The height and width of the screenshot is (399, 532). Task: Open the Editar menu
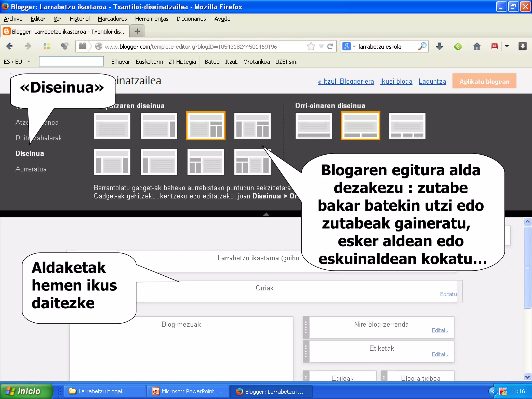38,19
